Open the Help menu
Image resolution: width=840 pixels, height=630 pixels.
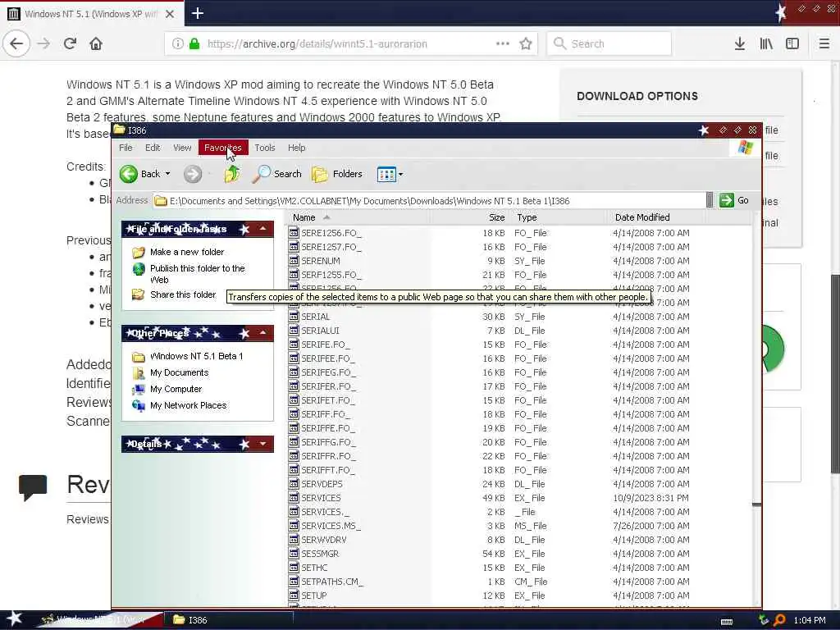[x=296, y=148]
